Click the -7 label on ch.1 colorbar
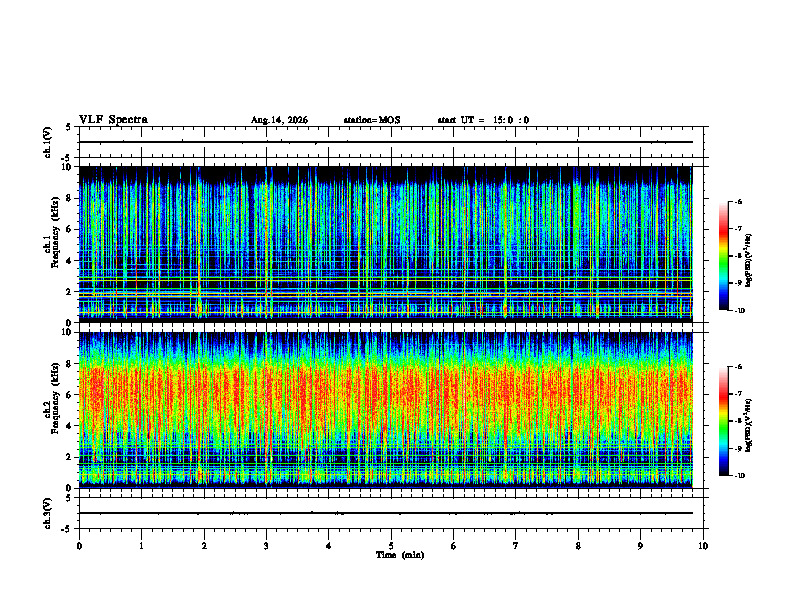The width and height of the screenshot is (792, 612). (738, 229)
